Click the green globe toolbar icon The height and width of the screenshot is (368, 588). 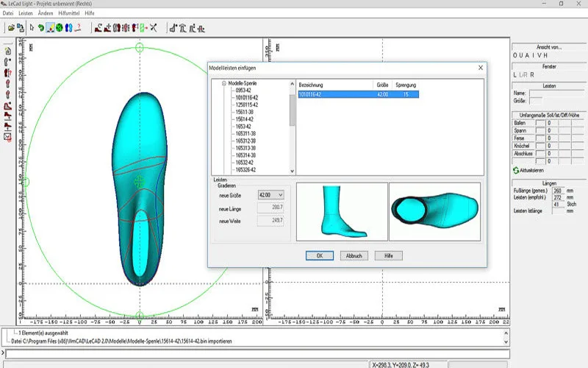click(60, 28)
